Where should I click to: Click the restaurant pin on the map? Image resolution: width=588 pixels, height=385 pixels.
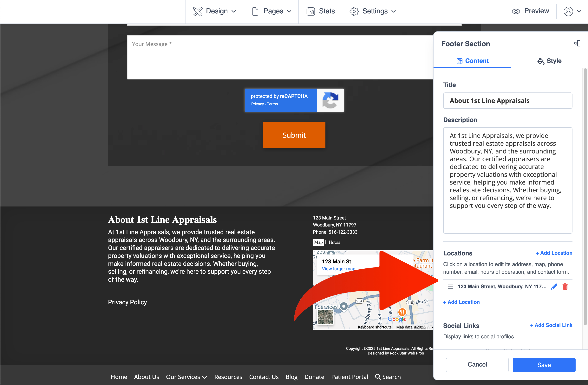pos(402,312)
